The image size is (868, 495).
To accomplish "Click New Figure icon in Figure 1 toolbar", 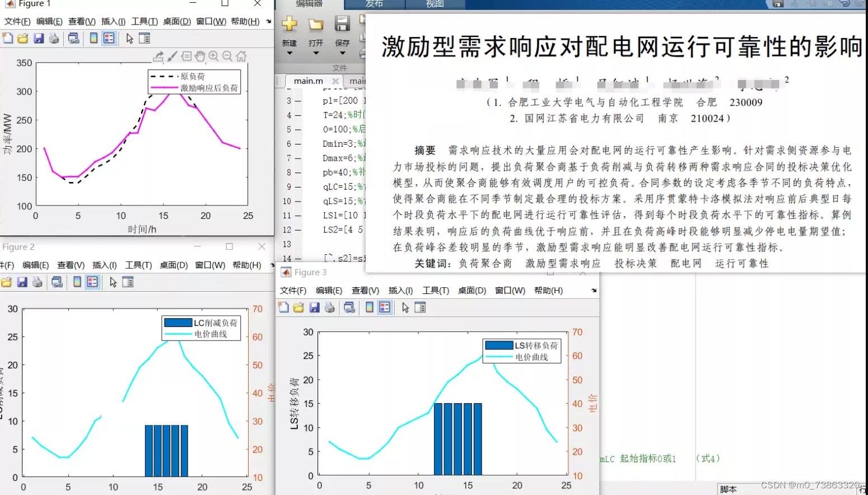I will point(8,38).
